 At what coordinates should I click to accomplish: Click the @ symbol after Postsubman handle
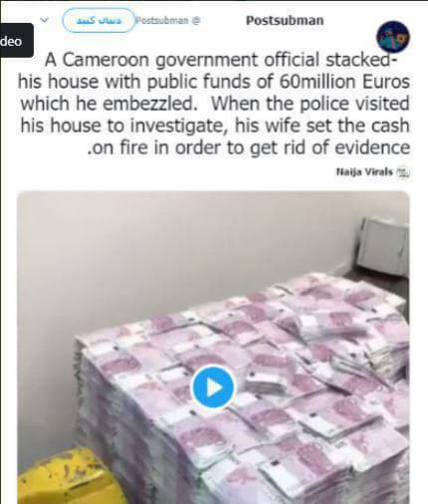click(x=196, y=21)
